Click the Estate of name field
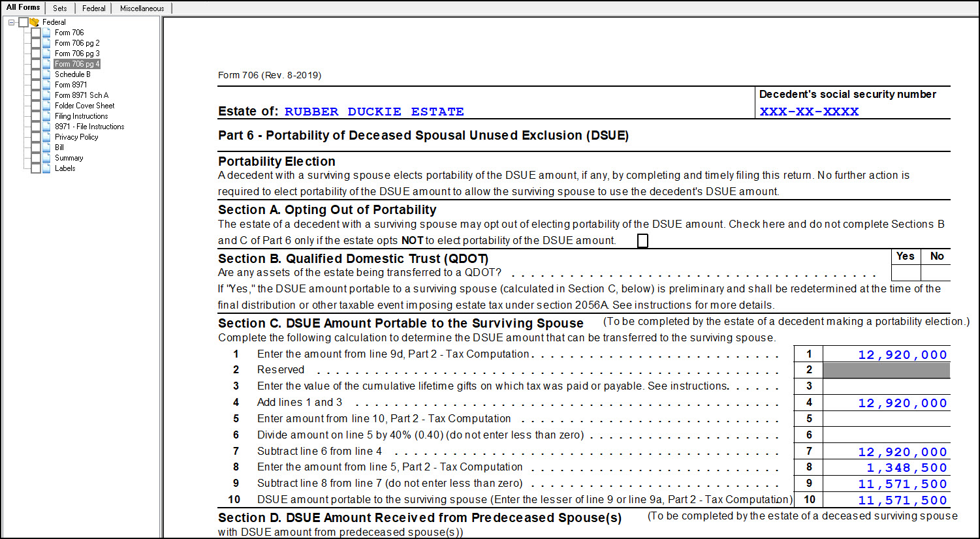Screen dimensions: 980x539 point(374,112)
